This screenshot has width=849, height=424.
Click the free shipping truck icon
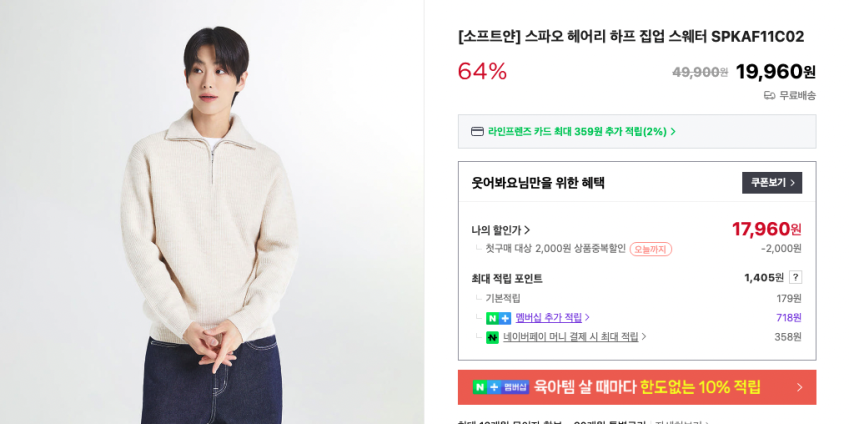769,96
